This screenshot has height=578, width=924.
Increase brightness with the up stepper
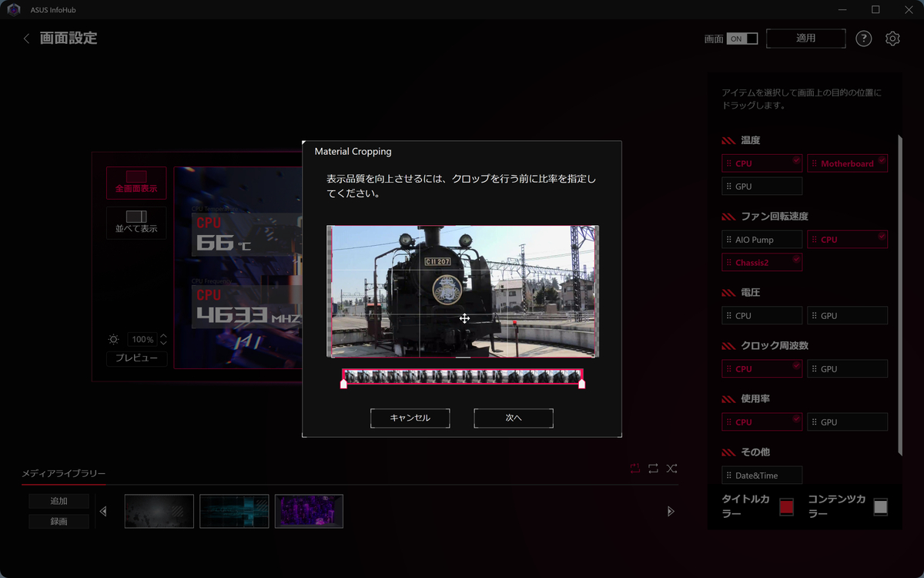[163, 336]
